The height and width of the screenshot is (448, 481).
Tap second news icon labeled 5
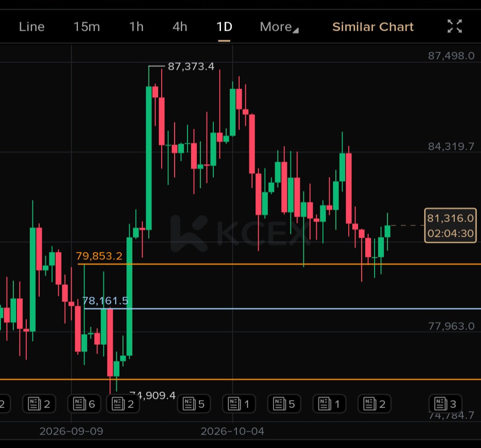pyautogui.click(x=284, y=403)
